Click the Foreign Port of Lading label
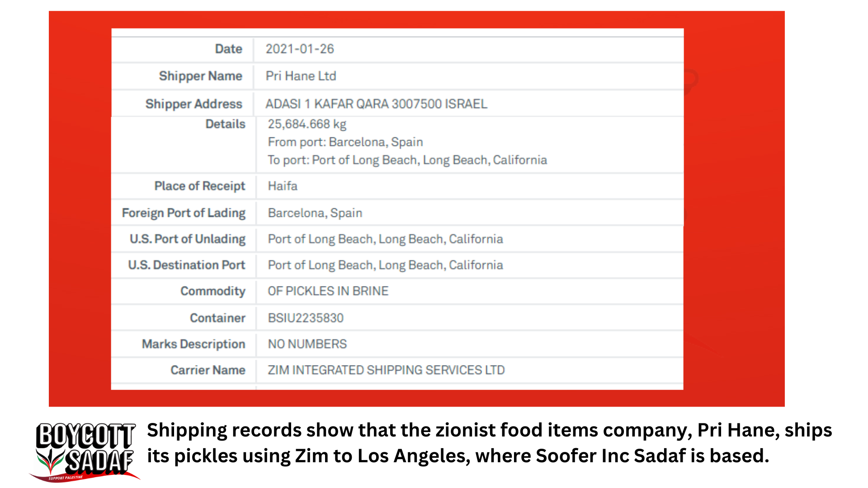Image resolution: width=868 pixels, height=488 pixels. (184, 213)
